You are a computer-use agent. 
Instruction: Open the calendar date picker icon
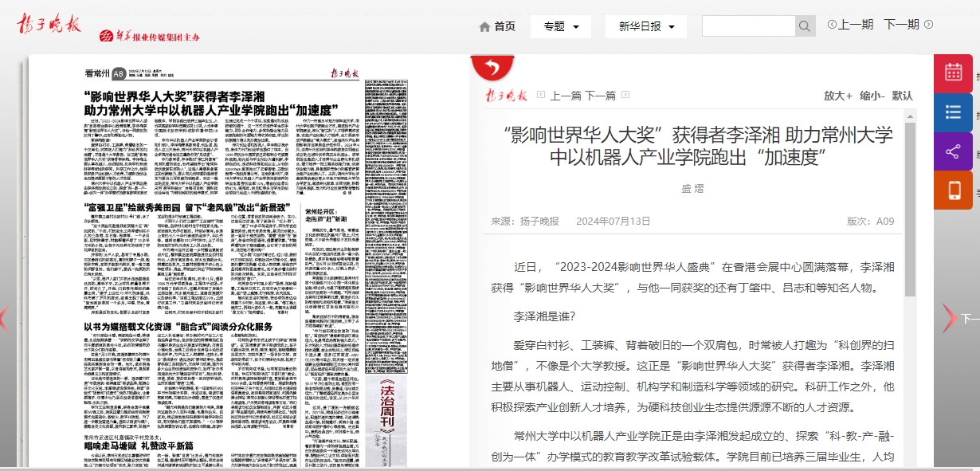[x=953, y=73]
